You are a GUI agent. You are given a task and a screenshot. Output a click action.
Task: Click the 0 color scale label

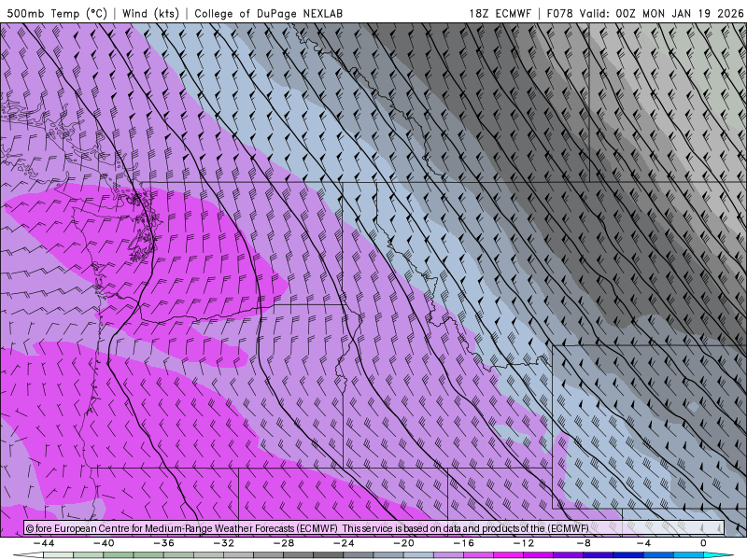pos(703,543)
